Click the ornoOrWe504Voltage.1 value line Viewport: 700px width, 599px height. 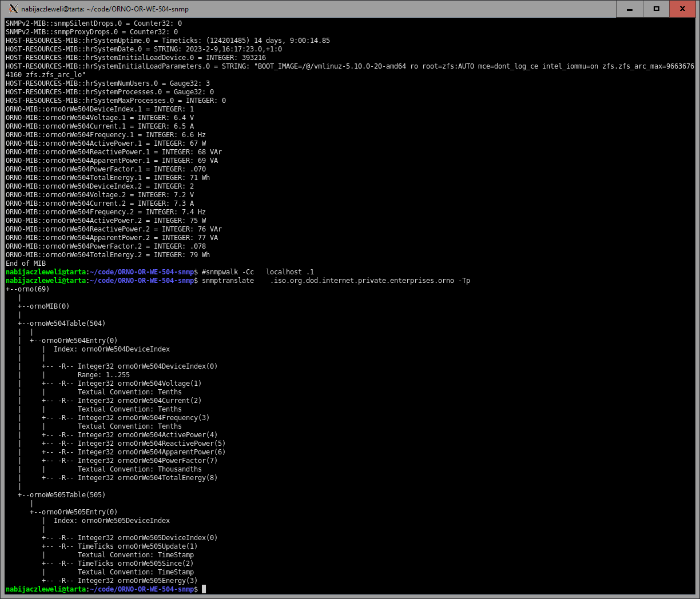point(100,118)
